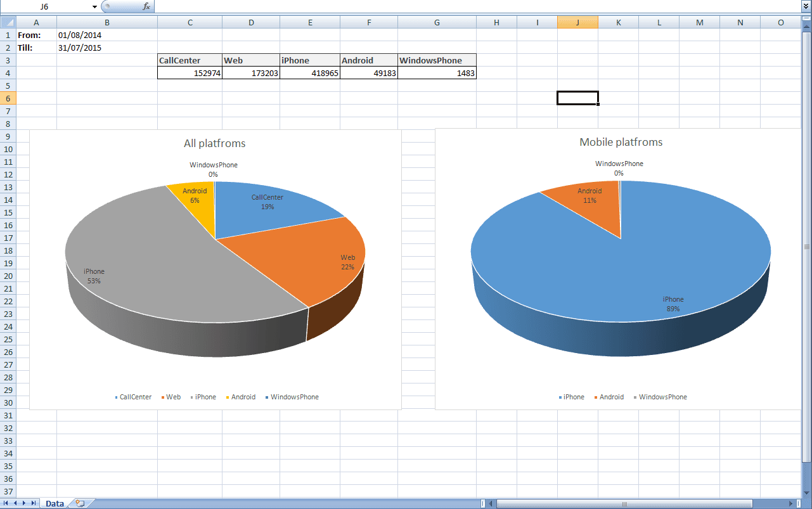Viewport: 812px width, 509px height.
Task: Click the Insert Function fx icon
Action: 146,6
